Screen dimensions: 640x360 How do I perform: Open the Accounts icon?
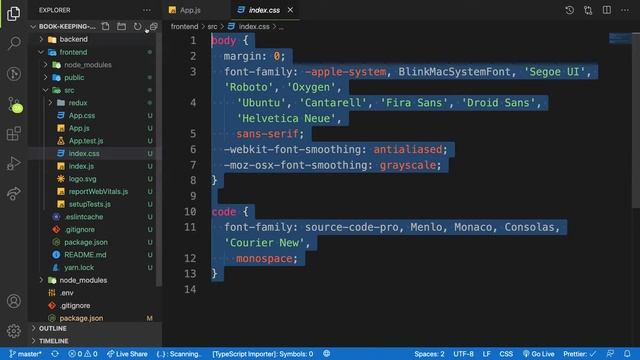tap(13, 301)
